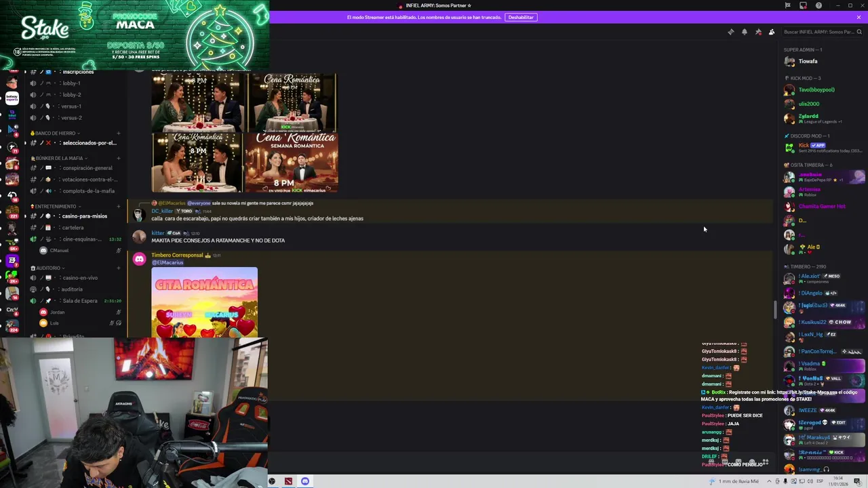The image size is (868, 488).
Task: Focus the Buscar INFIEL ARMY search field
Action: tap(823, 32)
